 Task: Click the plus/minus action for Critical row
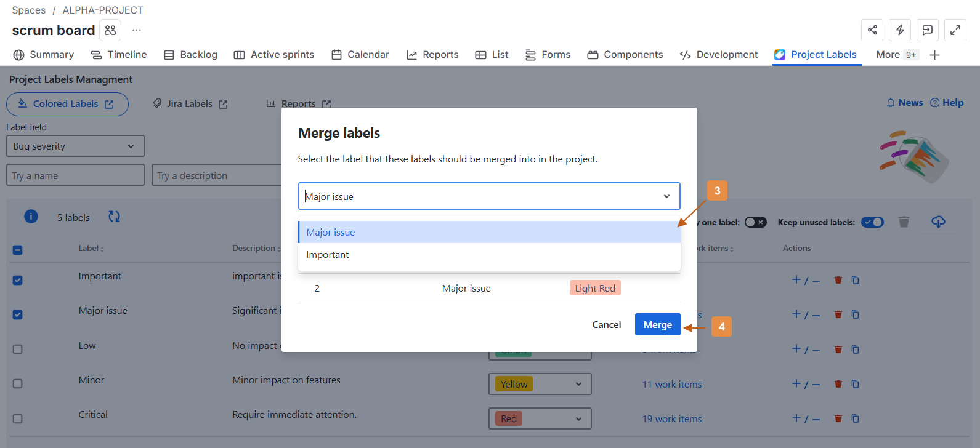(806, 418)
